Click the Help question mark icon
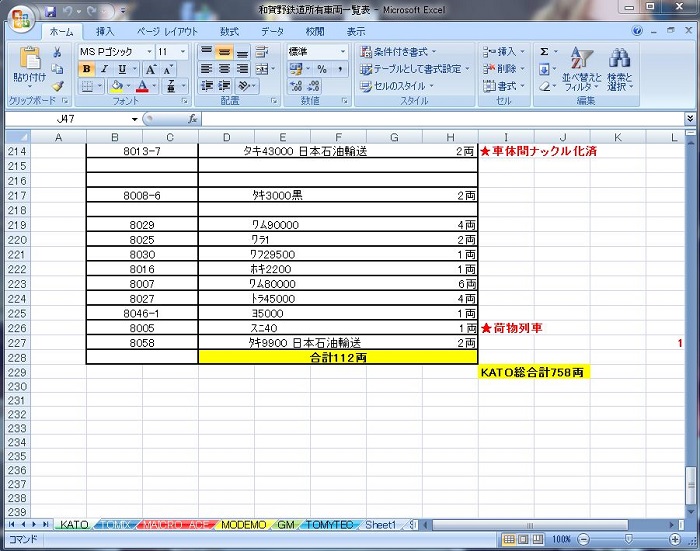Image resolution: width=700 pixels, height=551 pixels. point(637,31)
